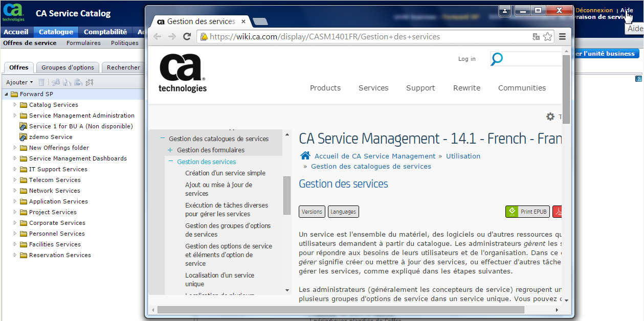The image size is (644, 321).
Task: Click the red PDF export icon
Action: pyautogui.click(x=558, y=212)
